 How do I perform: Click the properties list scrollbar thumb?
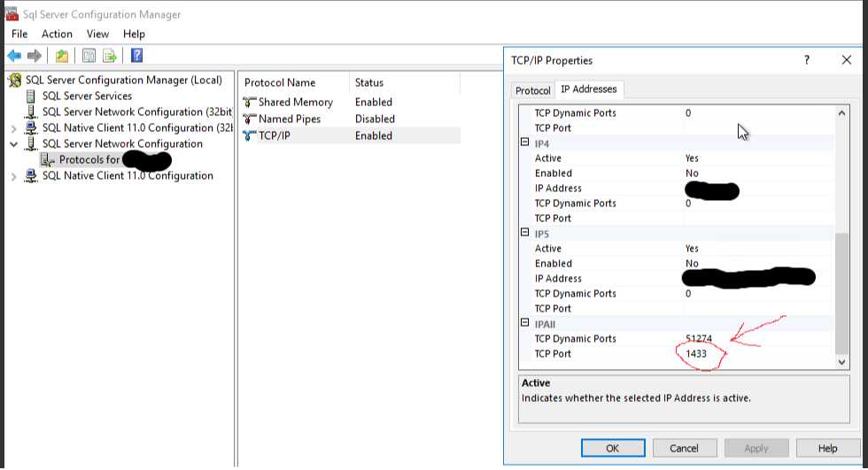point(841,293)
